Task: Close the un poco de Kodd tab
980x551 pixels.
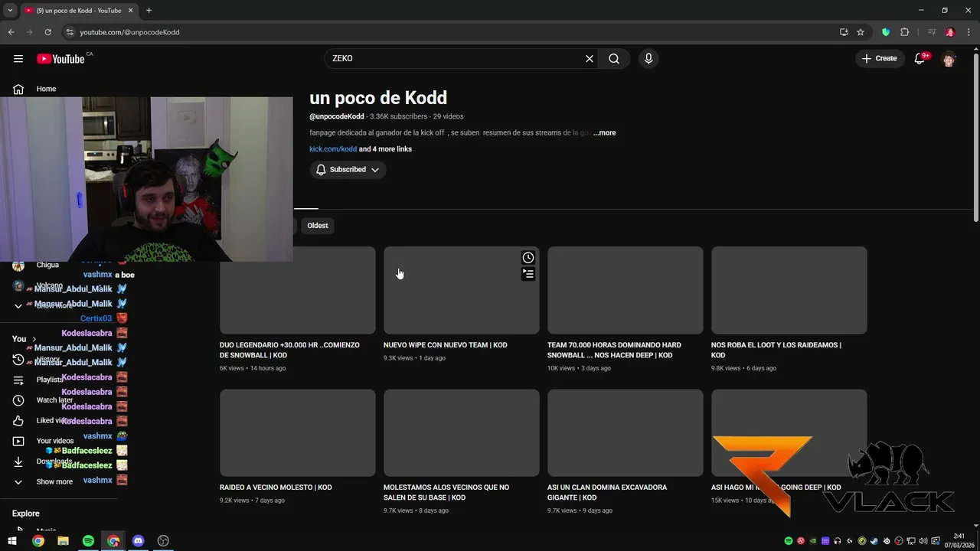Action: pos(131,11)
